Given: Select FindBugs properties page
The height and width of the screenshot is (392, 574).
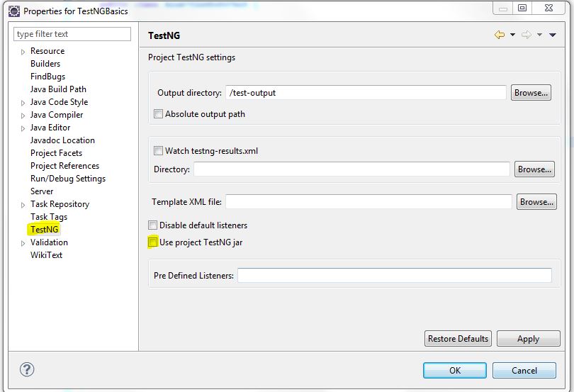Looking at the screenshot, I should coord(48,77).
